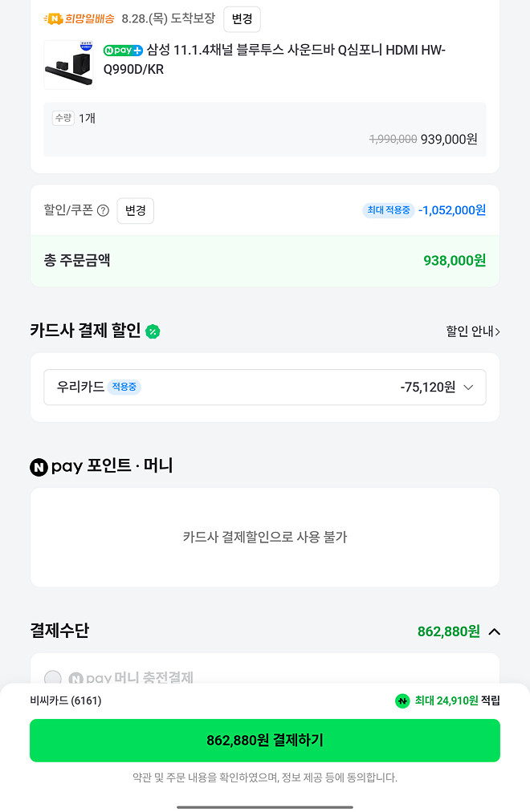
Task: Select the N pay 머니 충전결제 radio button
Action: [53, 679]
